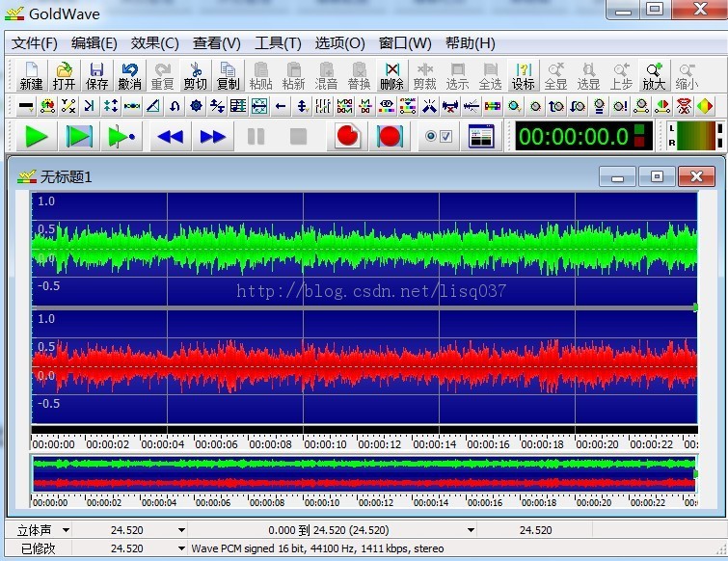Viewport: 728px width, 561px height.
Task: Click the blue fast-forward button
Action: (213, 137)
